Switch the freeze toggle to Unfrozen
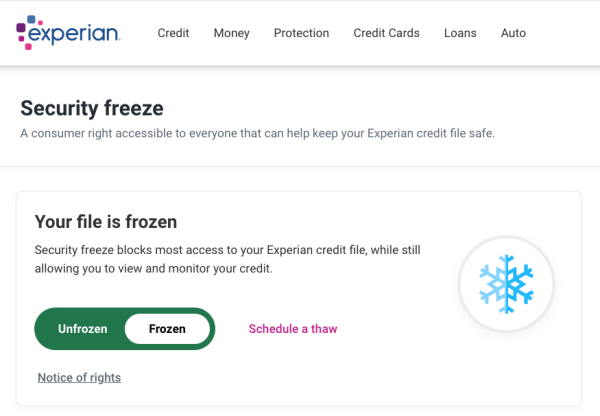 pos(82,329)
